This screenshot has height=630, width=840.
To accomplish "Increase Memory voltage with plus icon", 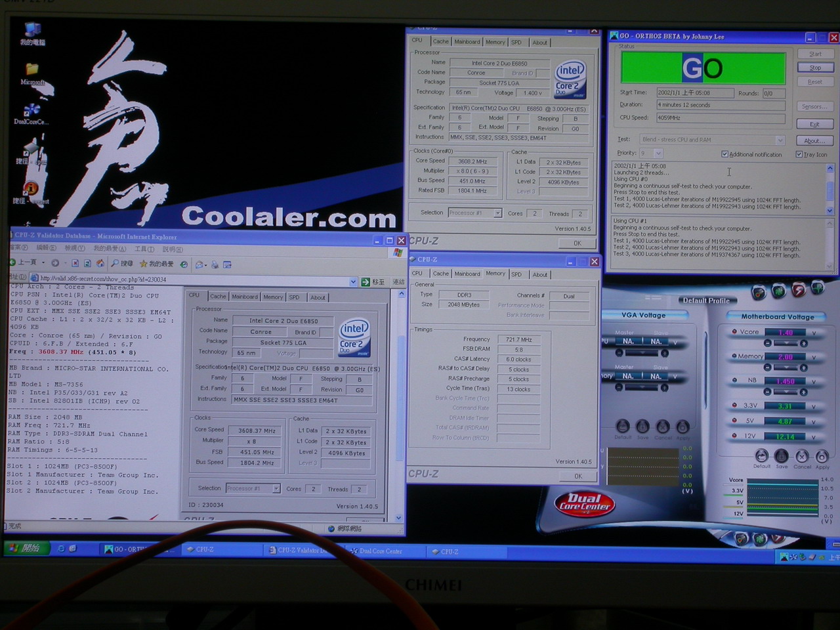I will 805,367.
